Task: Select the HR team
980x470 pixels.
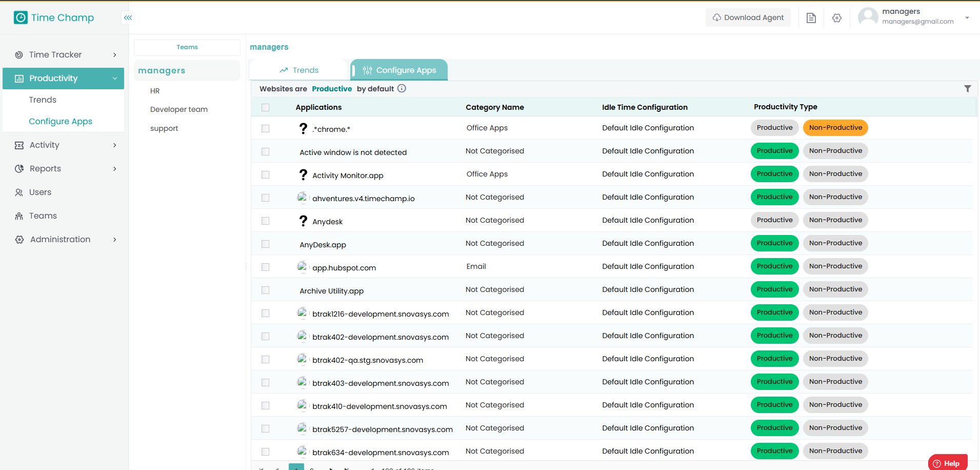Action: (x=155, y=91)
